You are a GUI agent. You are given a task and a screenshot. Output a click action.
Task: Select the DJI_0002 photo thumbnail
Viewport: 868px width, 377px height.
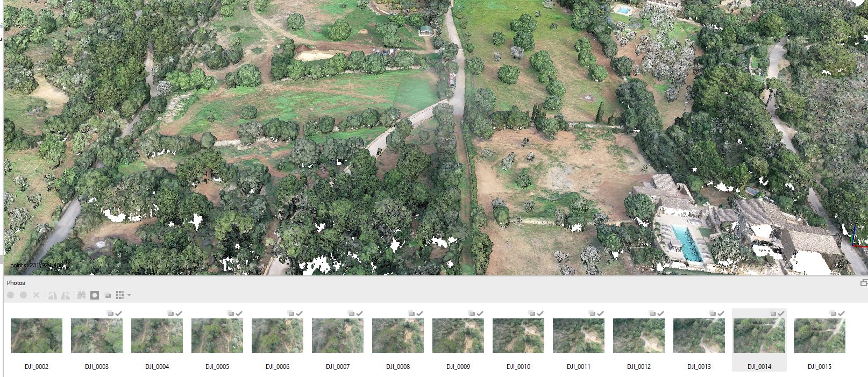37,336
